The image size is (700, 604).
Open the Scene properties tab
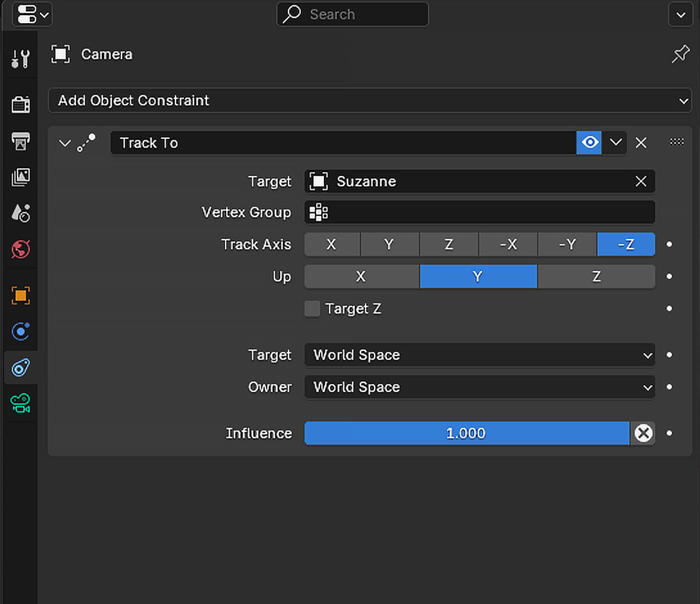[21, 213]
